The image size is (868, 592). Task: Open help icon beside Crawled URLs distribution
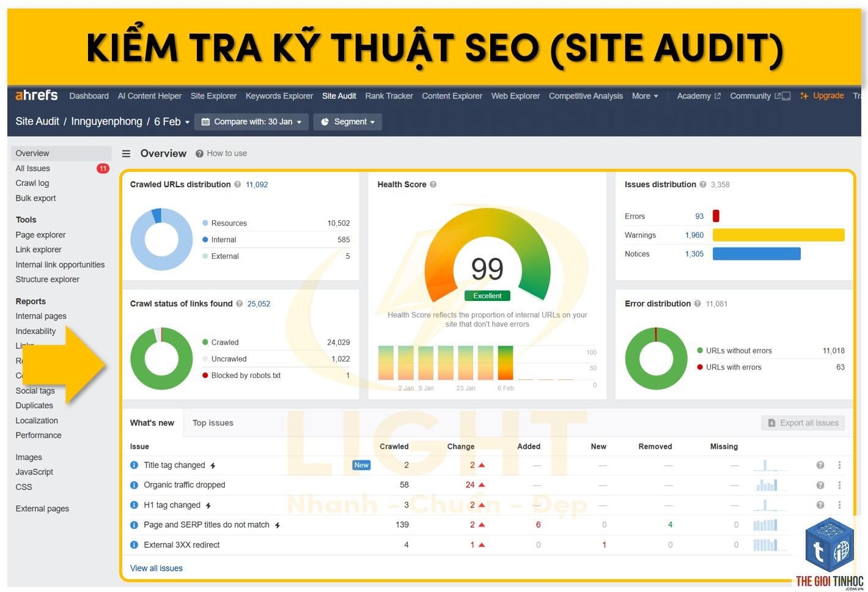(x=237, y=184)
